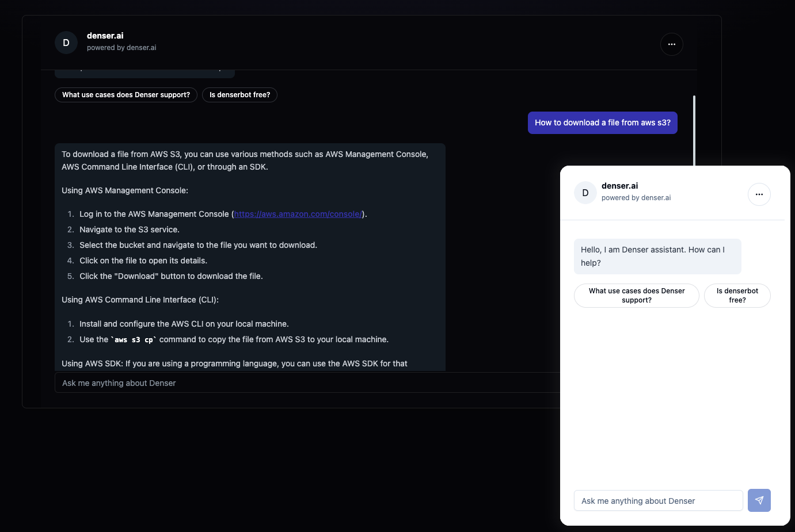The width and height of the screenshot is (795, 532).
Task: Click the denser.ai avatar in dark header
Action: click(66, 42)
